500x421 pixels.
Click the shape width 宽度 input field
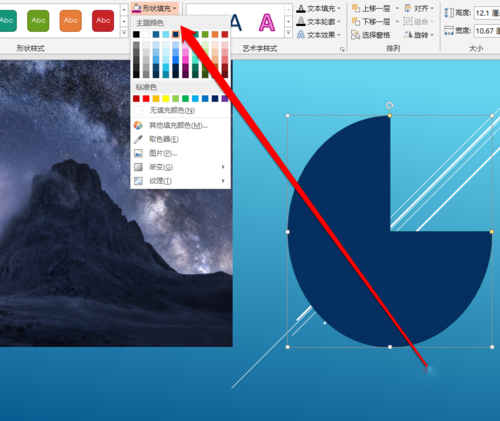coord(487,31)
